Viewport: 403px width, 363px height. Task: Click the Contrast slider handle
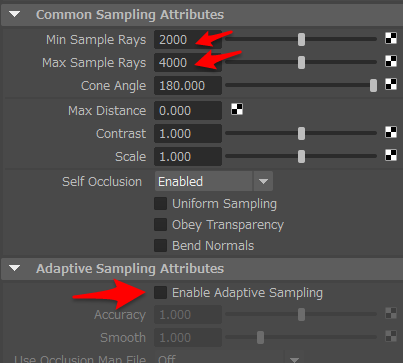(301, 134)
